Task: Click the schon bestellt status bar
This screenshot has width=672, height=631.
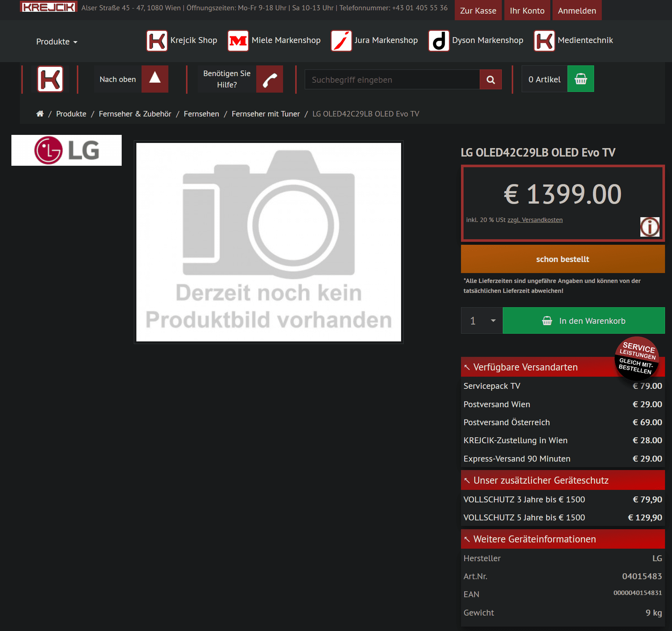Action: 563,259
